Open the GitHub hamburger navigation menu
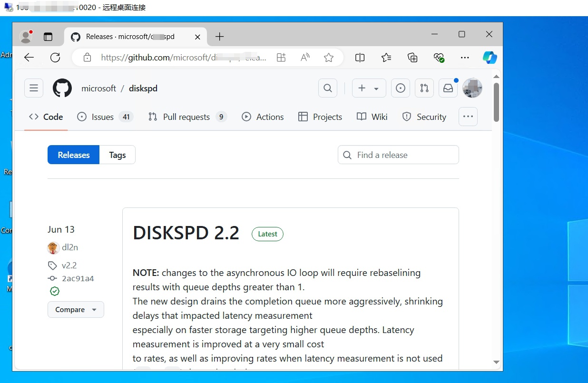This screenshot has width=588, height=383. [34, 88]
